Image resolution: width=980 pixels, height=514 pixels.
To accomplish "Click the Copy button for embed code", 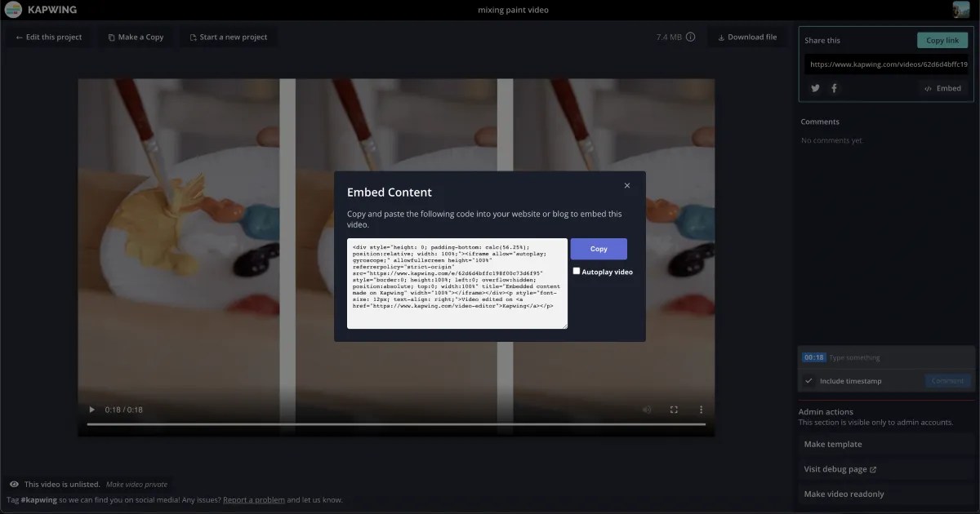I will click(599, 249).
